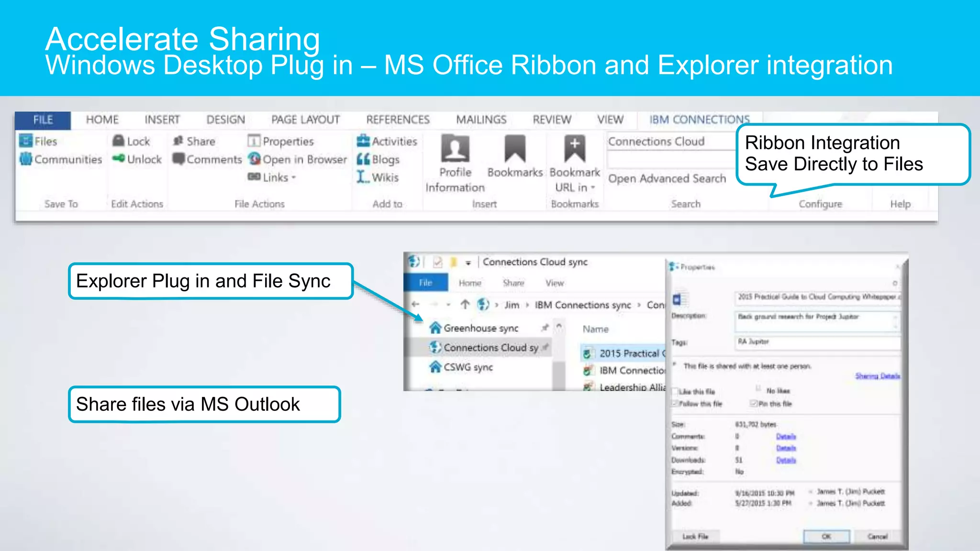Click the Description field in Properties
This screenshot has height=551, width=980.
817,321
